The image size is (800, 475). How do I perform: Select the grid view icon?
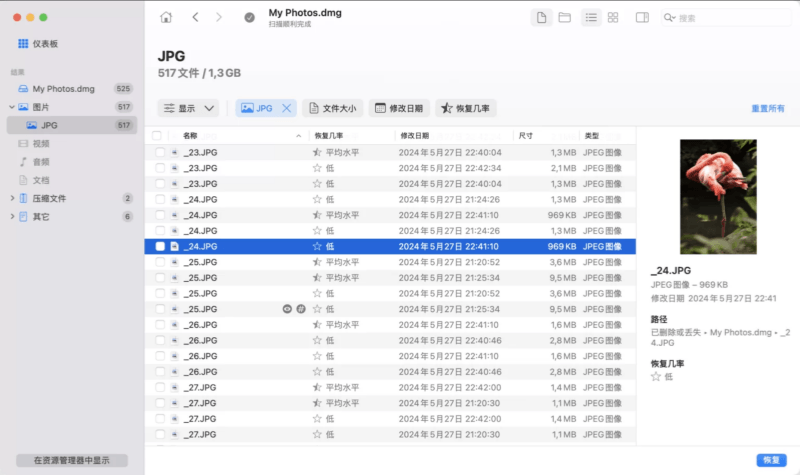tap(613, 18)
